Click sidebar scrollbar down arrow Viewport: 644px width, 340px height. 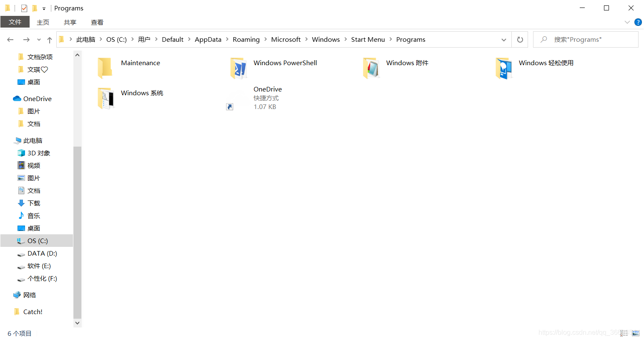coord(77,323)
